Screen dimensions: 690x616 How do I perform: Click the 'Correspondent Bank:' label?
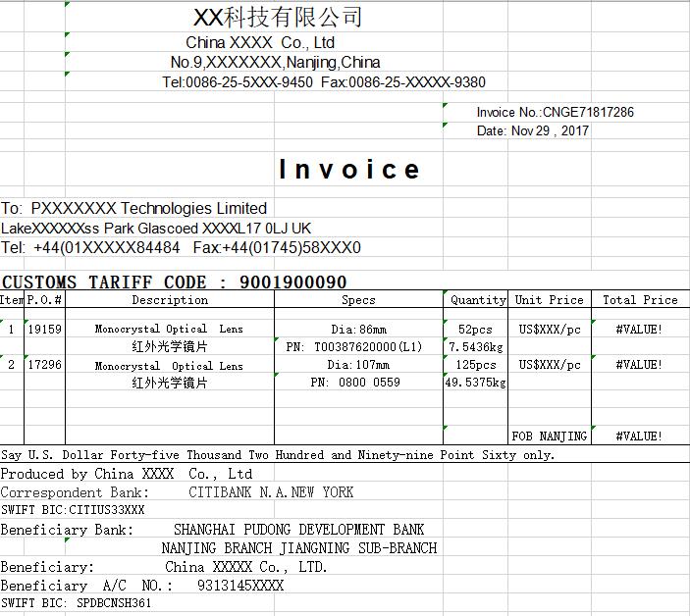(x=75, y=492)
